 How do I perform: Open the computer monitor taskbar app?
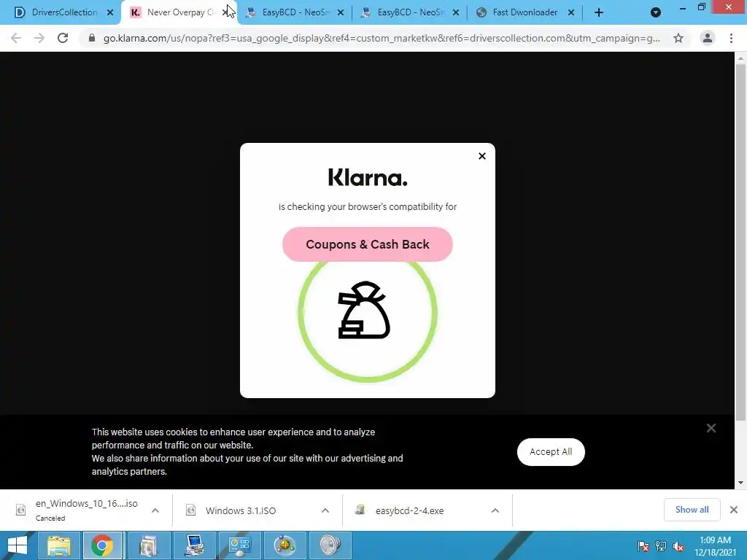pos(195,545)
